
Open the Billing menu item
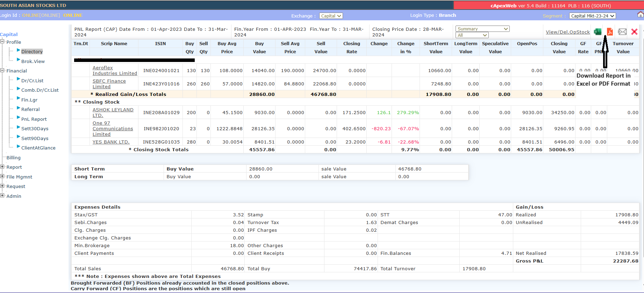13,158
